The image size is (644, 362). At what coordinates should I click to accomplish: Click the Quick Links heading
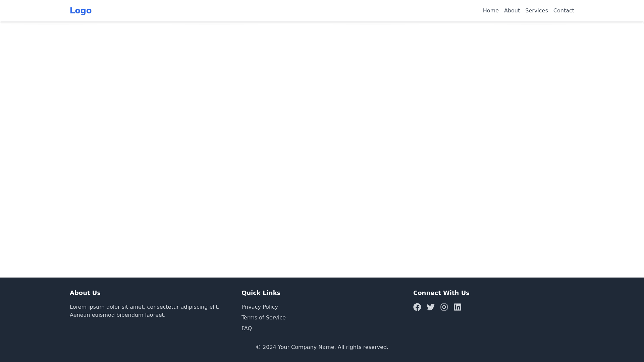261,293
